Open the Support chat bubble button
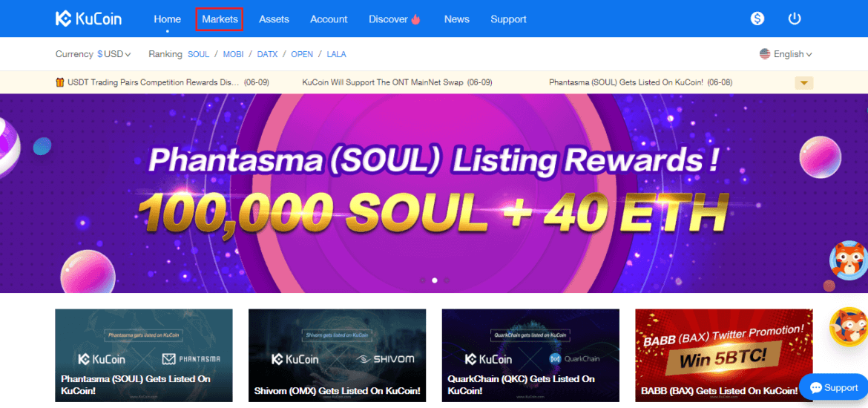The width and height of the screenshot is (868, 408). click(834, 387)
